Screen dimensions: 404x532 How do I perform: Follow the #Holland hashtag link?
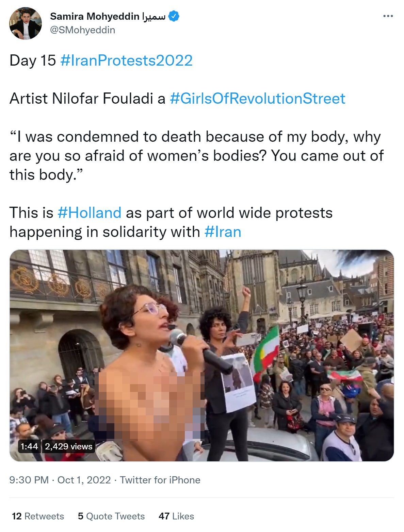click(90, 213)
